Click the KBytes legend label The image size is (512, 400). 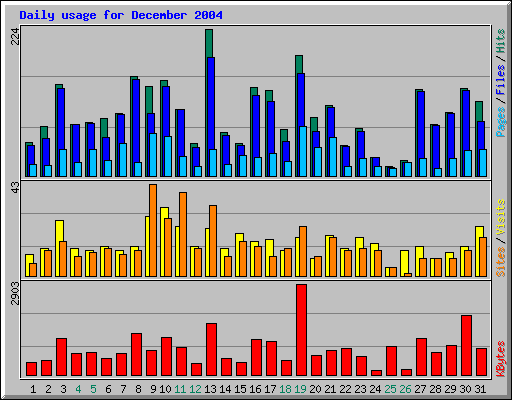pos(501,359)
